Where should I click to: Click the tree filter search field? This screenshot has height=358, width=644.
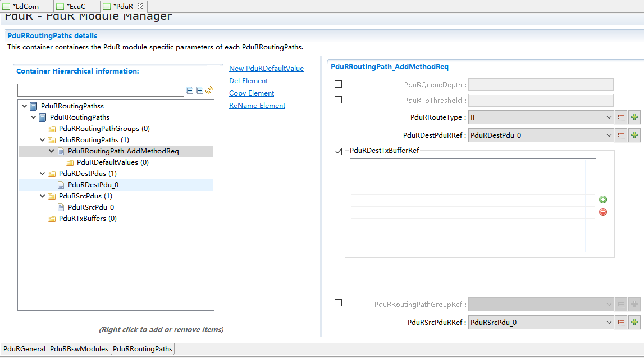coord(101,90)
